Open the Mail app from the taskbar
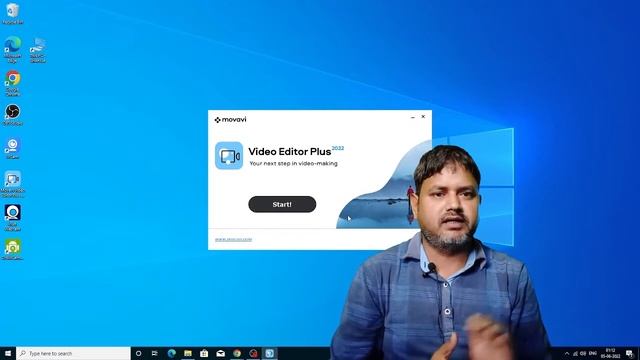640x360 pixels. [220, 353]
